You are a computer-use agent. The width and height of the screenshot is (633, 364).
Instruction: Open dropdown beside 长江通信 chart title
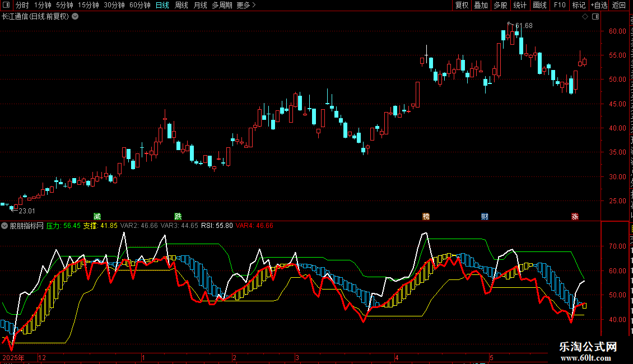[x=75, y=17]
